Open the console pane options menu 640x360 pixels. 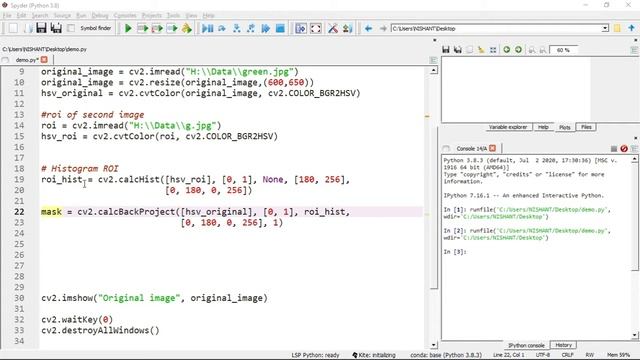click(x=634, y=149)
